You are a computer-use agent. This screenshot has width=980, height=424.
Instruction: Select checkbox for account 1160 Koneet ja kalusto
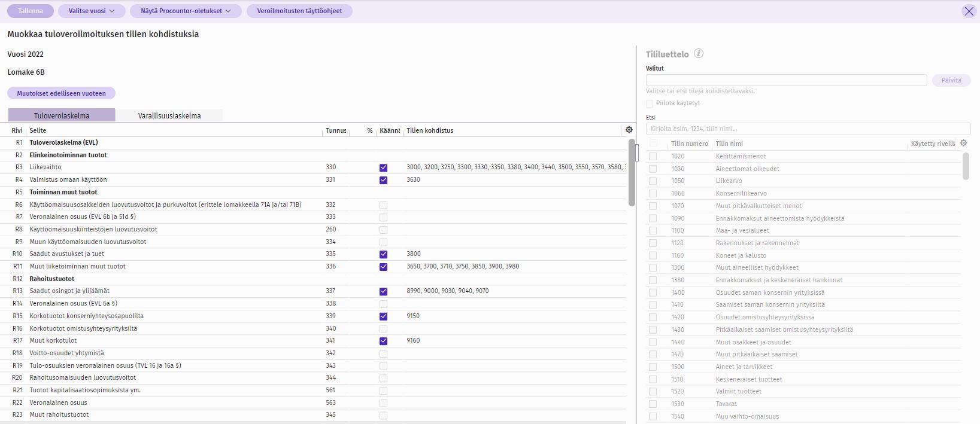[653, 255]
